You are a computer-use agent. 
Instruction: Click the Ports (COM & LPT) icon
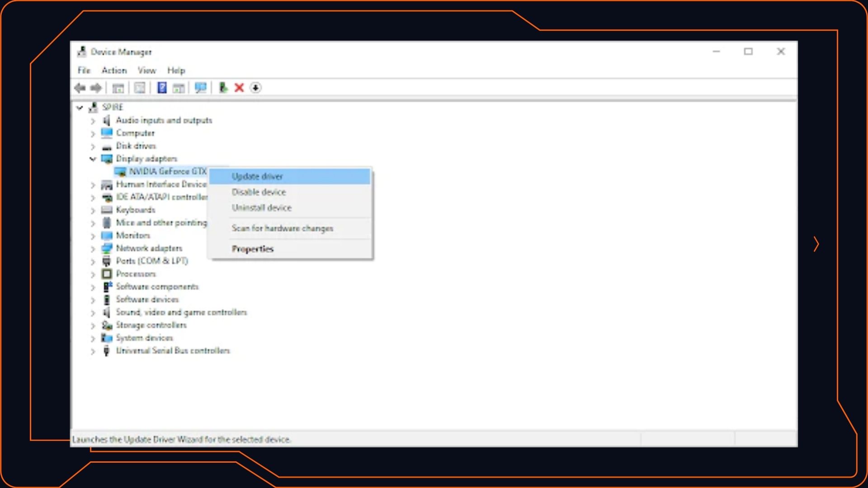(x=107, y=261)
